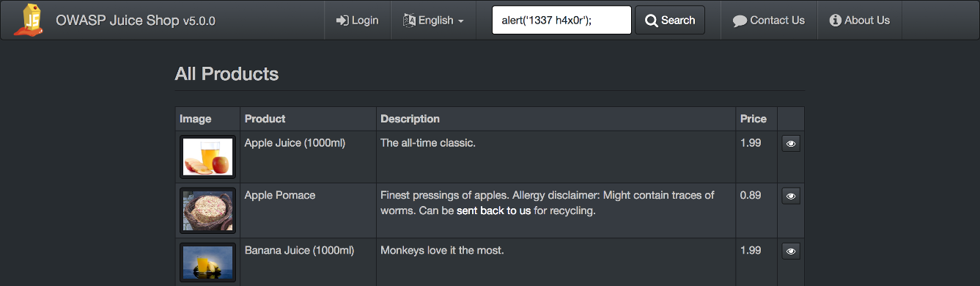Click OWASP Juice Shop title text
980x286 pixels.
[136, 21]
